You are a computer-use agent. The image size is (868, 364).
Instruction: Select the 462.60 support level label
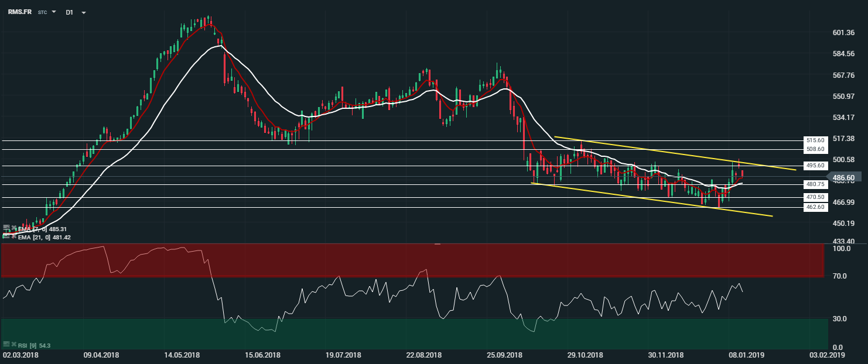[x=815, y=207]
